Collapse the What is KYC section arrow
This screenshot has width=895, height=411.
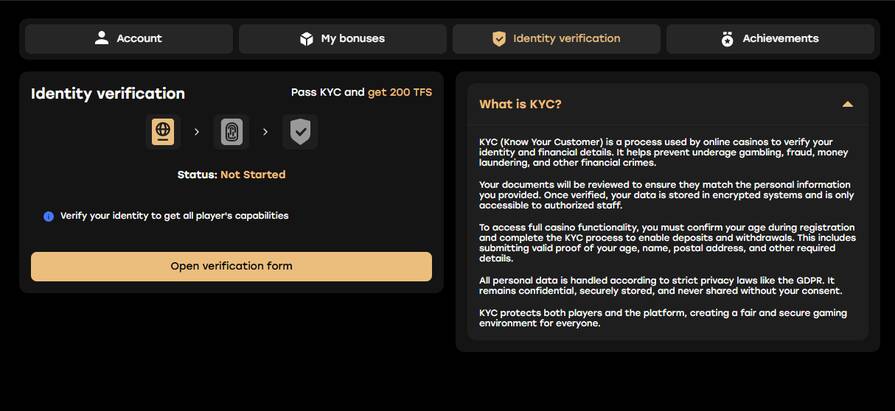[x=847, y=104]
